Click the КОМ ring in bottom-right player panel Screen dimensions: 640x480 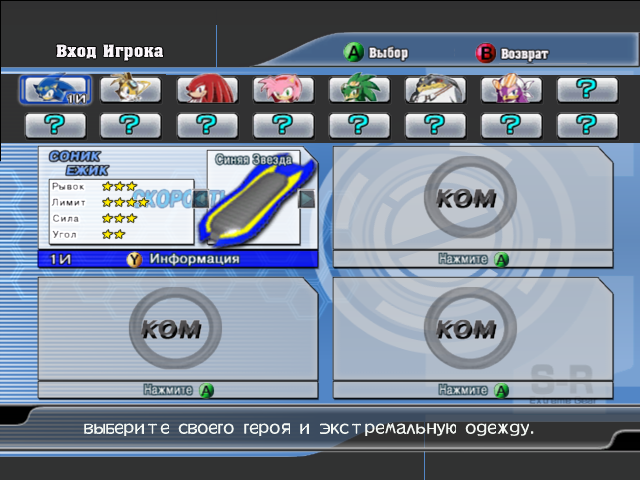tap(470, 328)
